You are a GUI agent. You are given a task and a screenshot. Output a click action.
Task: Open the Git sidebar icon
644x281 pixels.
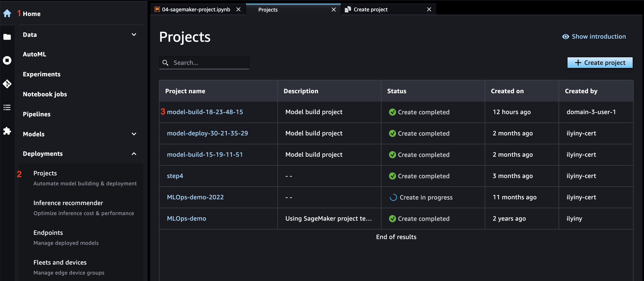[x=7, y=84]
